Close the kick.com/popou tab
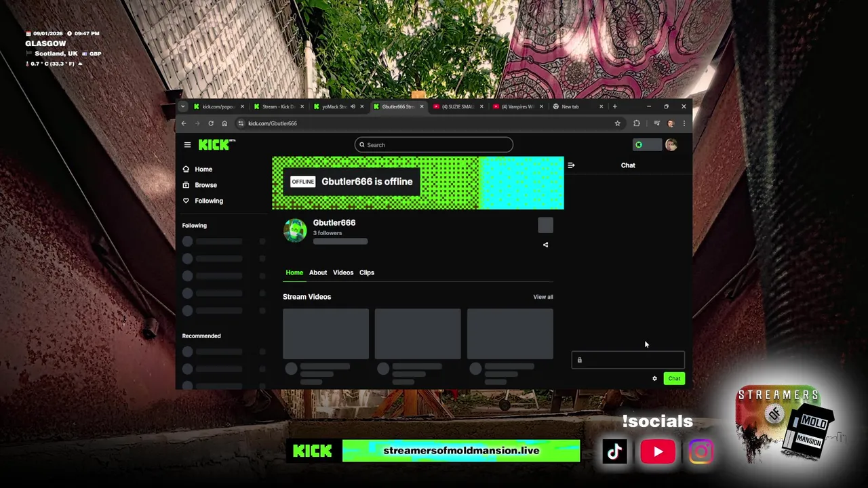The height and width of the screenshot is (488, 868). [x=242, y=106]
